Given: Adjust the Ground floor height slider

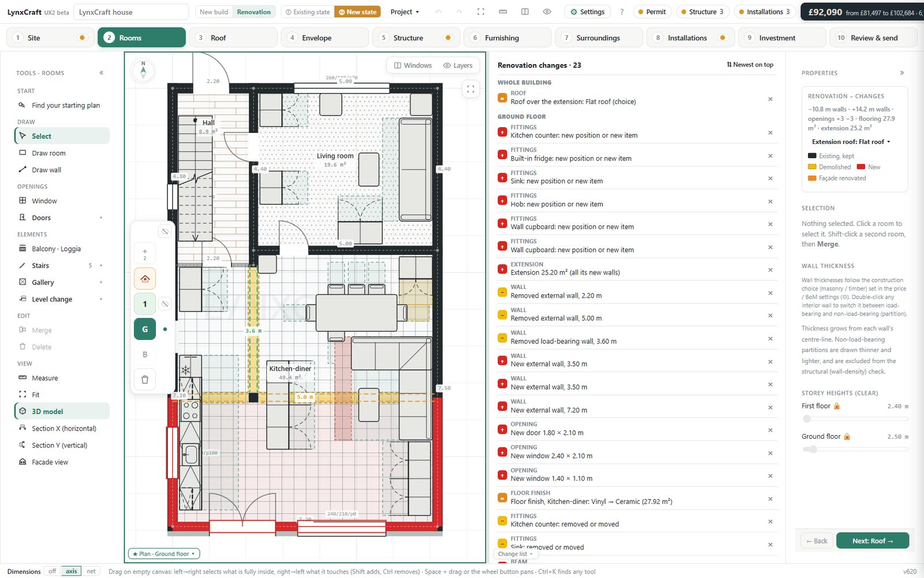Looking at the screenshot, I should pyautogui.click(x=855, y=449).
